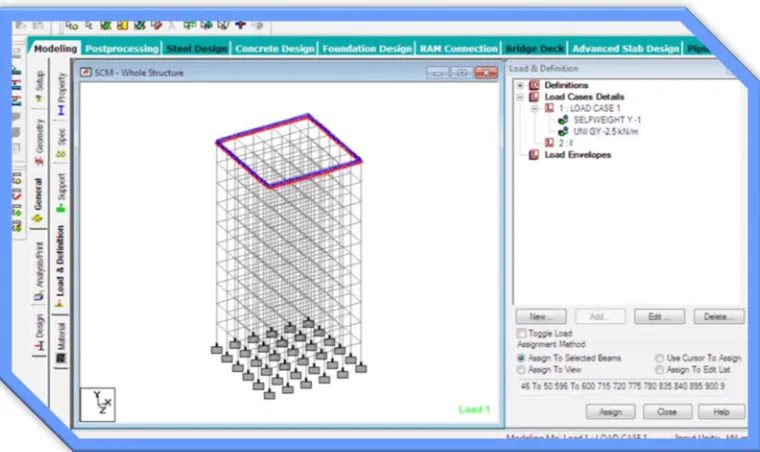Image resolution: width=760 pixels, height=452 pixels.
Task: Go to the Concrete Design tab
Action: click(x=274, y=48)
